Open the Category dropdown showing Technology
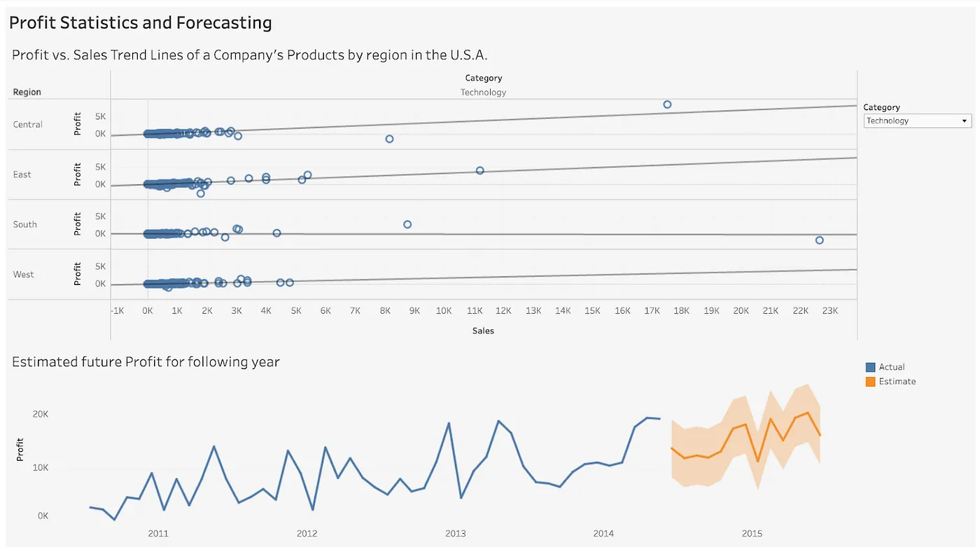Image resolution: width=980 pixels, height=552 pixels. [918, 121]
